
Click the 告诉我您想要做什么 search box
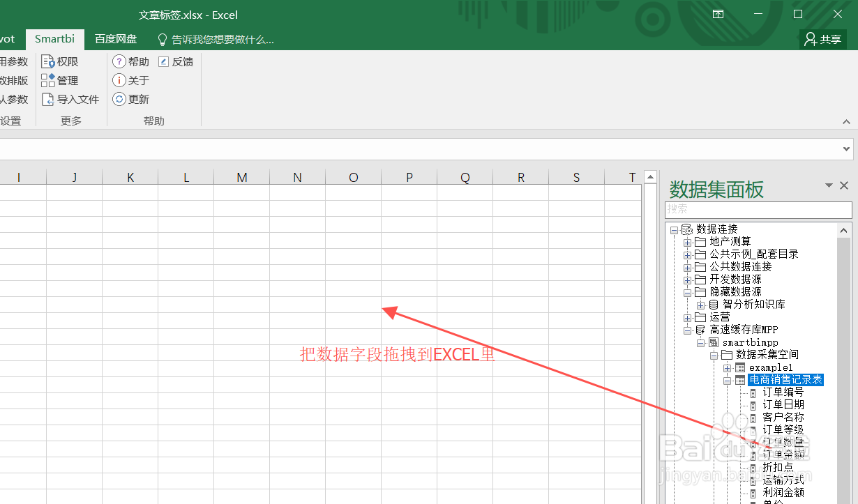coord(215,40)
